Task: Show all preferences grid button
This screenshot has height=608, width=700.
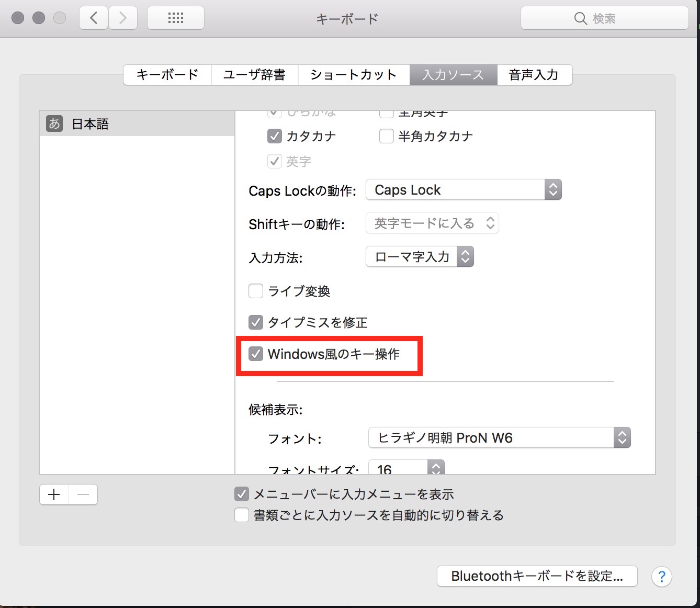Action: [x=176, y=18]
